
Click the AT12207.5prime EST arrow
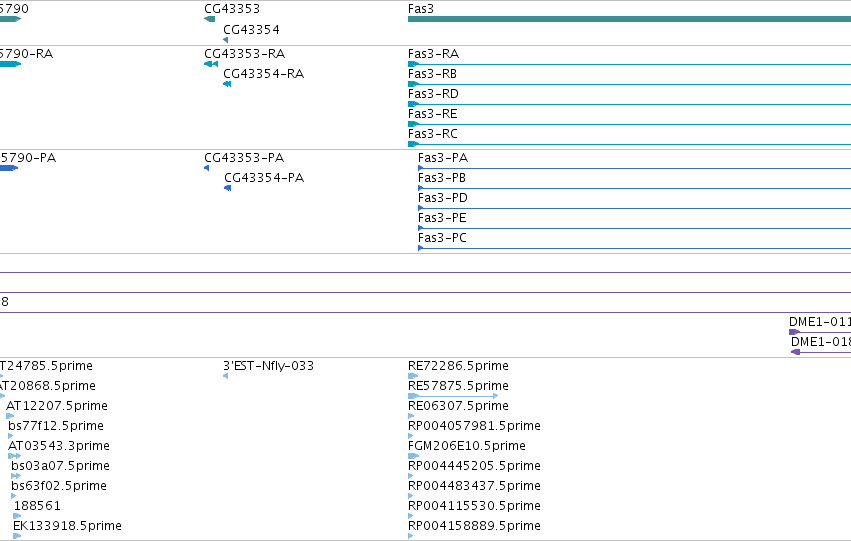coord(10,416)
